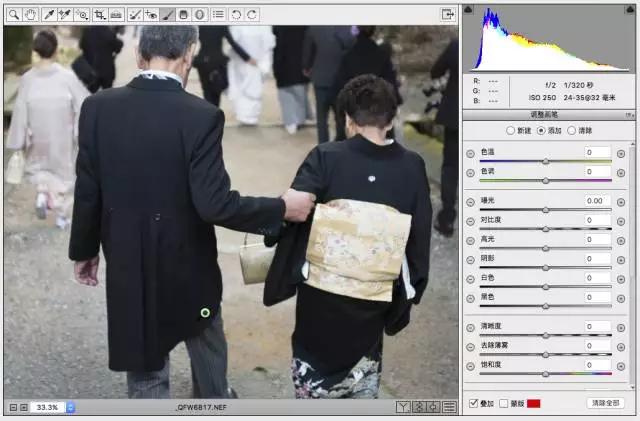This screenshot has width=640, height=421.
Task: Click the 色温 slider handle
Action: pyautogui.click(x=546, y=162)
